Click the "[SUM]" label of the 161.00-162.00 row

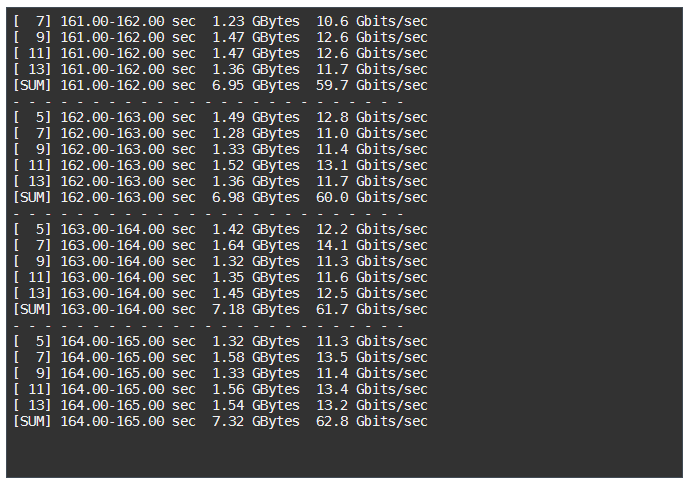[32, 85]
